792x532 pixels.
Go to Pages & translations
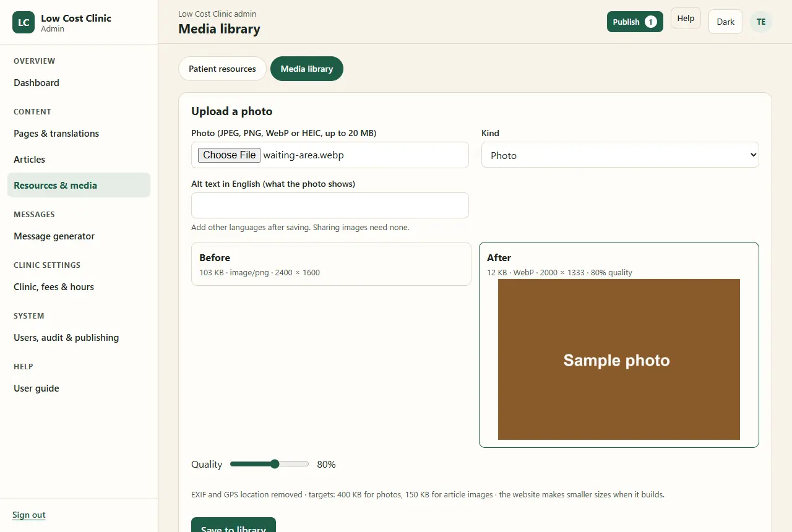[79, 134]
